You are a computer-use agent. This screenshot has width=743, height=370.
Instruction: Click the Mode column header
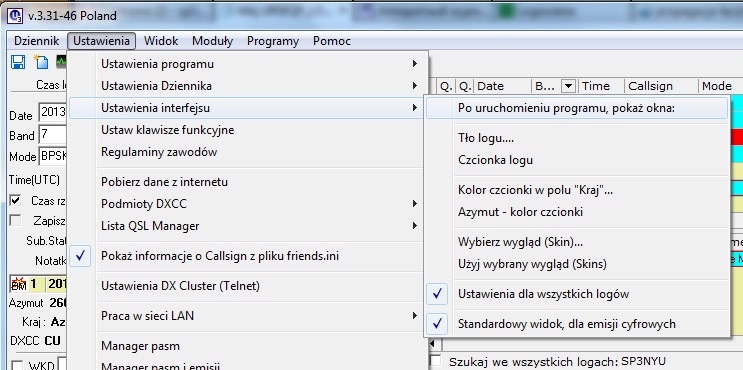point(720,86)
